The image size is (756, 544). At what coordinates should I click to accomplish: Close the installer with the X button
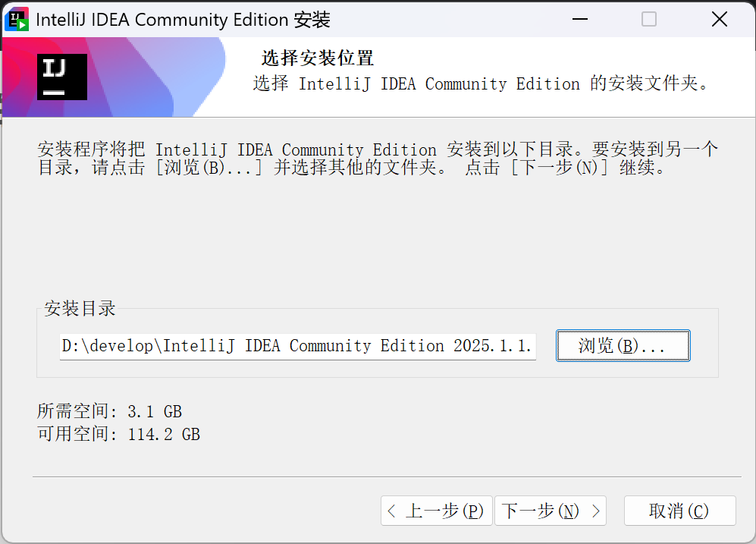719,18
